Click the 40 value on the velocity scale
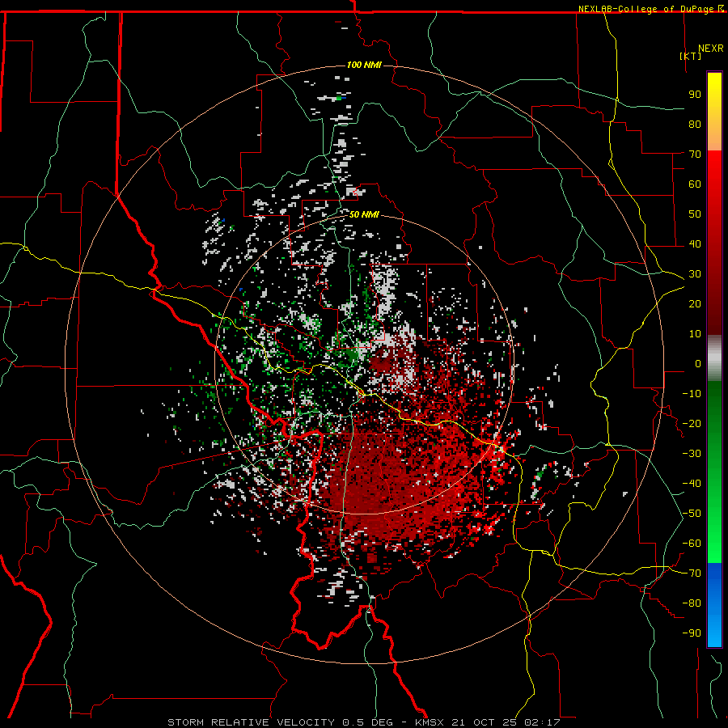Viewport: 728px width, 728px height. tap(695, 243)
